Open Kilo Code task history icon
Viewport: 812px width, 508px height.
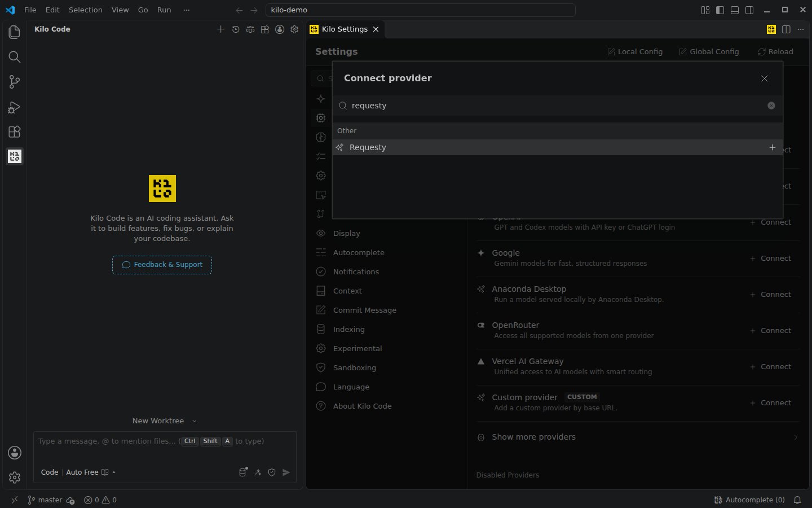pos(236,29)
